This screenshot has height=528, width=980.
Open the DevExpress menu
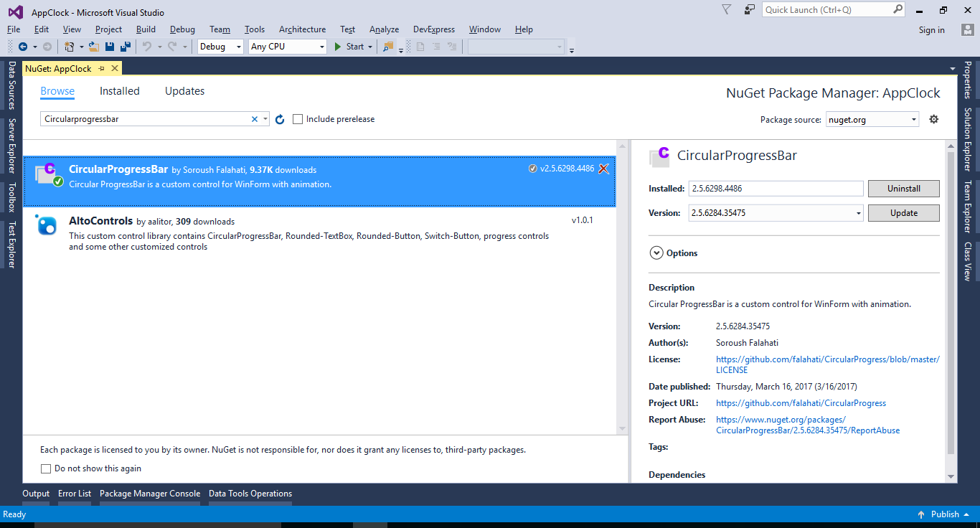coord(434,29)
